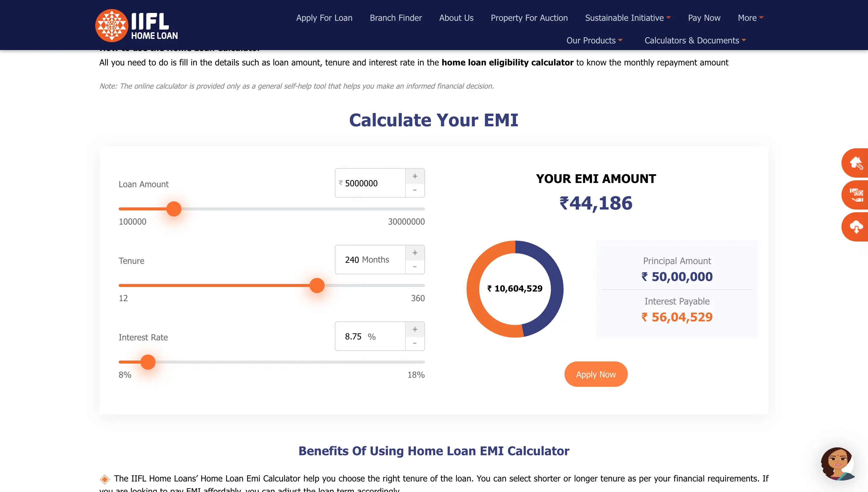Expand the Sustainable Initiative dropdown
The image size is (868, 492).
(627, 18)
